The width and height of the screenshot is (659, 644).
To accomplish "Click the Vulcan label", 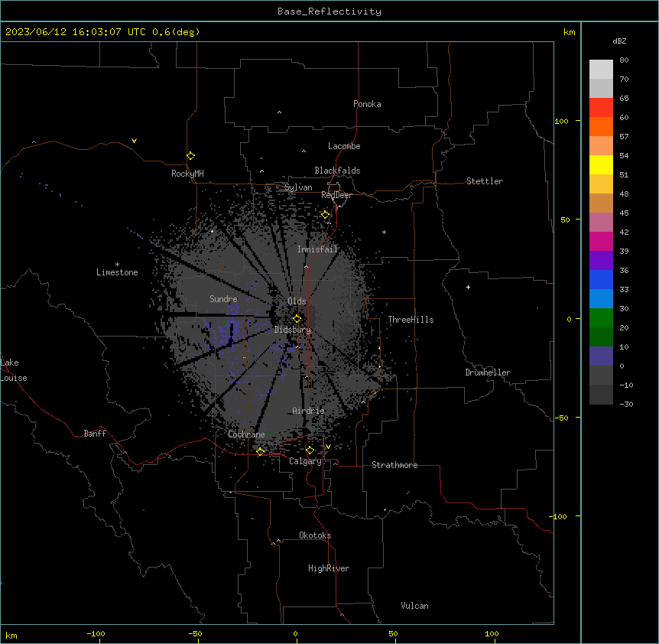I will 415,606.
